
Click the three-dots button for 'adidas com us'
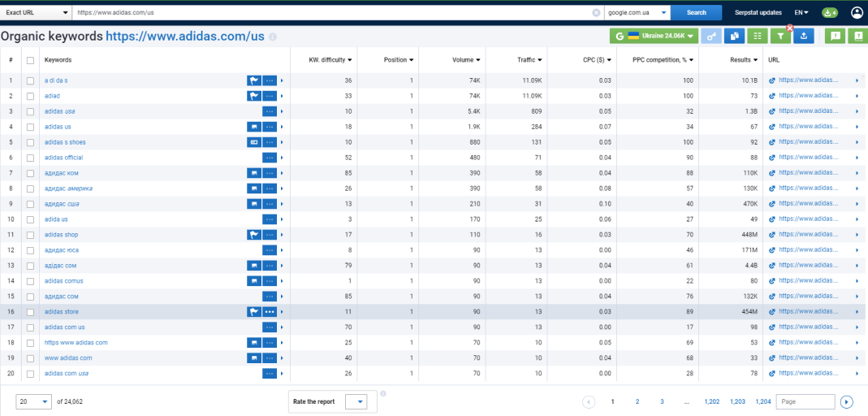pos(270,327)
